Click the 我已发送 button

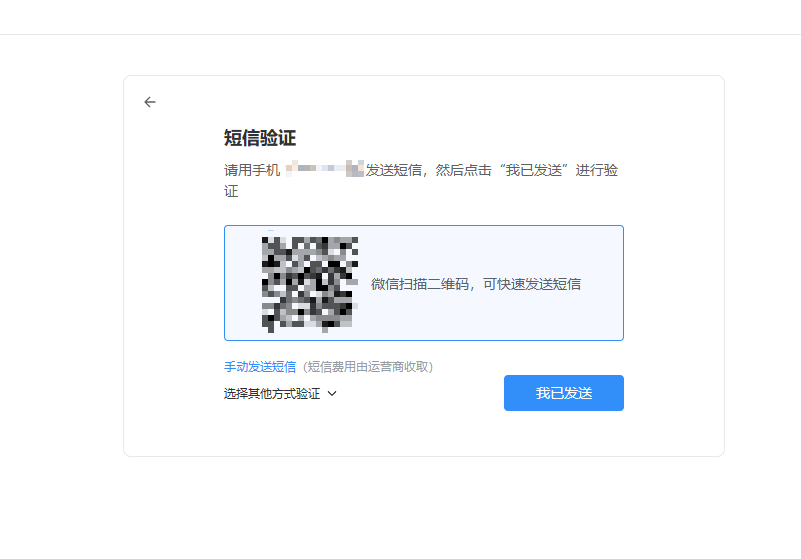pos(563,393)
